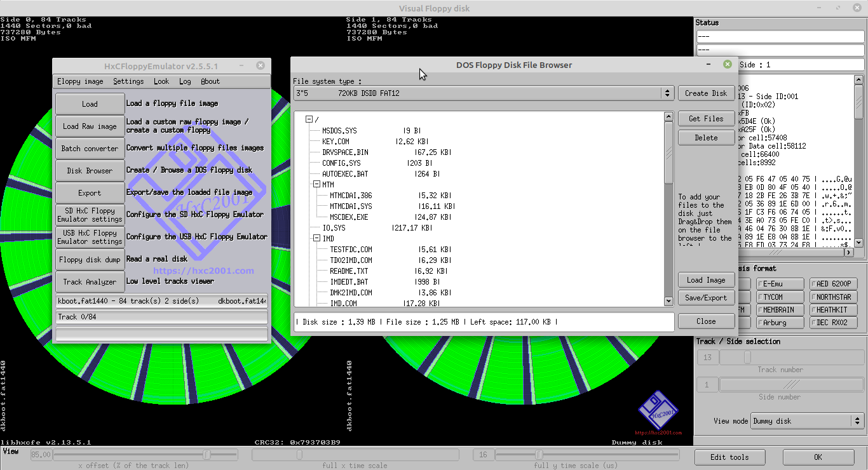Open the Disk Browser

(x=90, y=171)
